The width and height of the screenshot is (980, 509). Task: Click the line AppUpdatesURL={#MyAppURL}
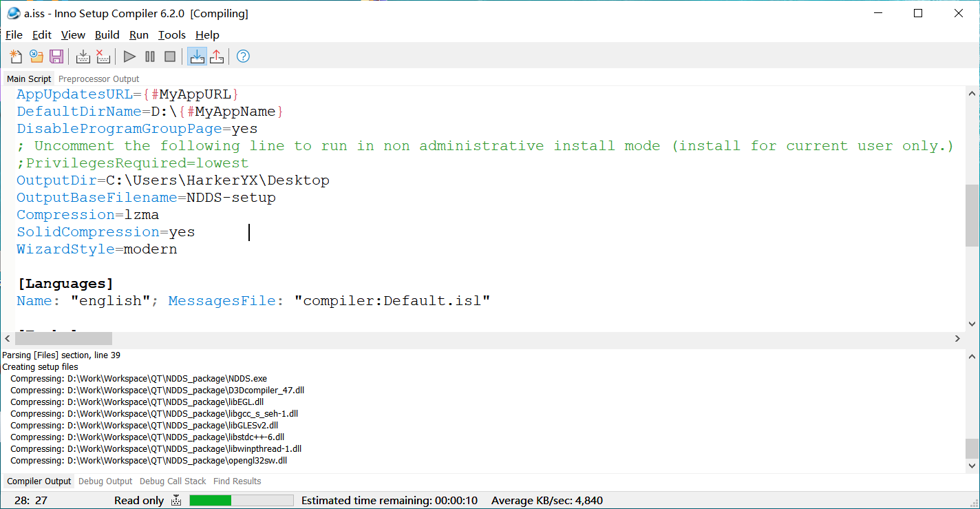[128, 94]
